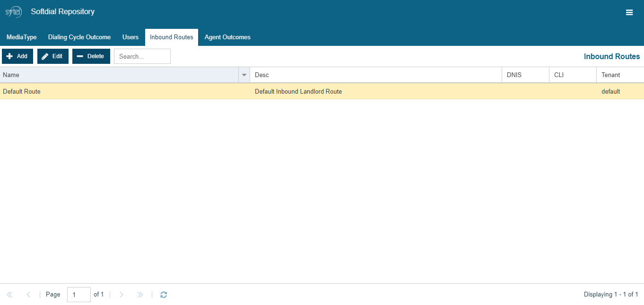Click the Inbound Routes panel heading
Screen dimensions: 644x305
tap(612, 57)
